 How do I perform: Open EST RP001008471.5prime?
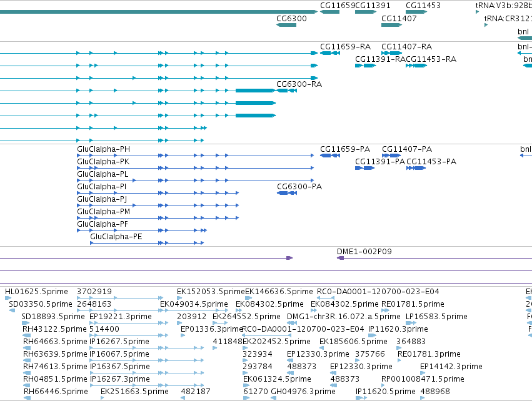click(x=423, y=379)
